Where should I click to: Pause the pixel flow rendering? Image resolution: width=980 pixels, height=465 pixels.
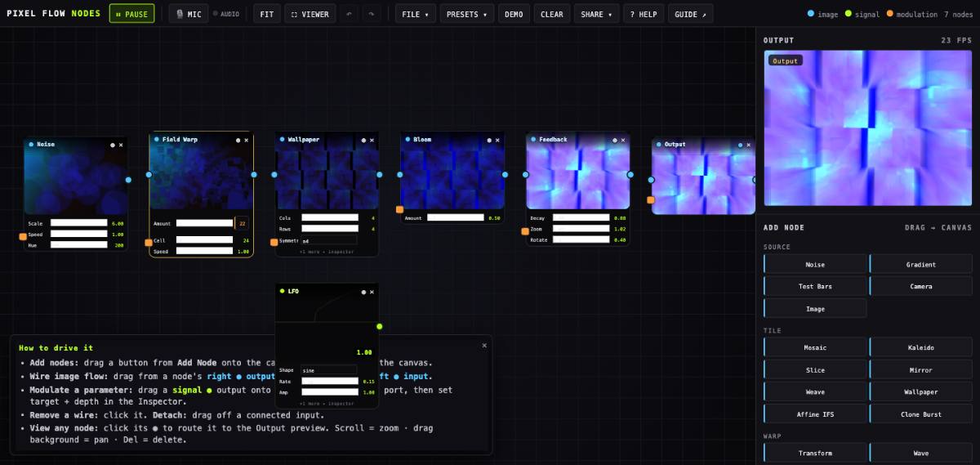(x=131, y=14)
